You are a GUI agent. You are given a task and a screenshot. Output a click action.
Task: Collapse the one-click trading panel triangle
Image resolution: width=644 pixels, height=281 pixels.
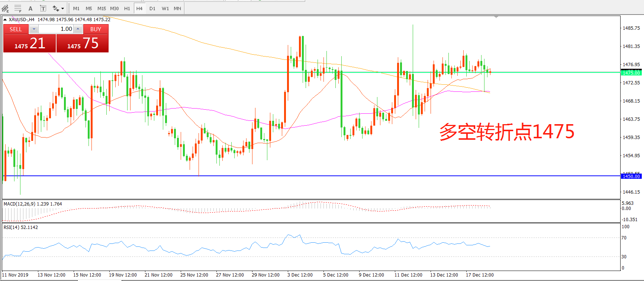5,19
